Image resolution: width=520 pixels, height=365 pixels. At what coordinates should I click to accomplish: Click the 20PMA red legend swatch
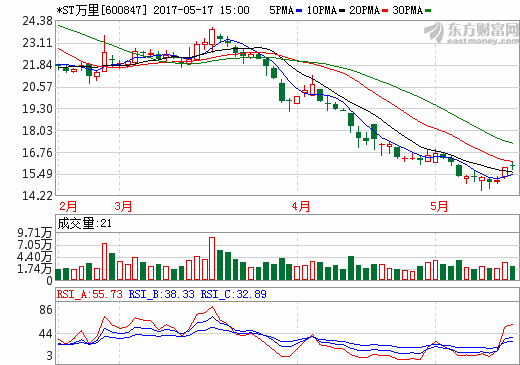pos(385,11)
